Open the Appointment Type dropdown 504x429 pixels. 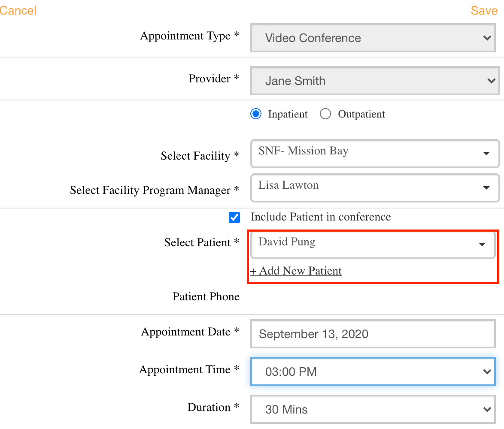coord(374,38)
